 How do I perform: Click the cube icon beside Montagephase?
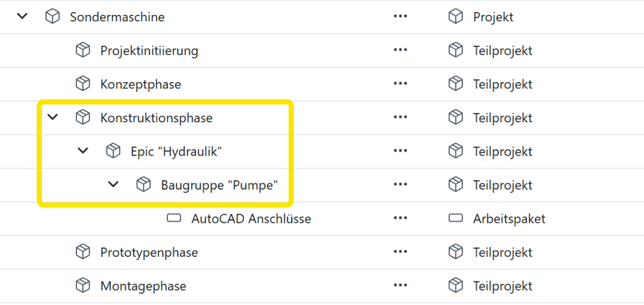(x=83, y=285)
